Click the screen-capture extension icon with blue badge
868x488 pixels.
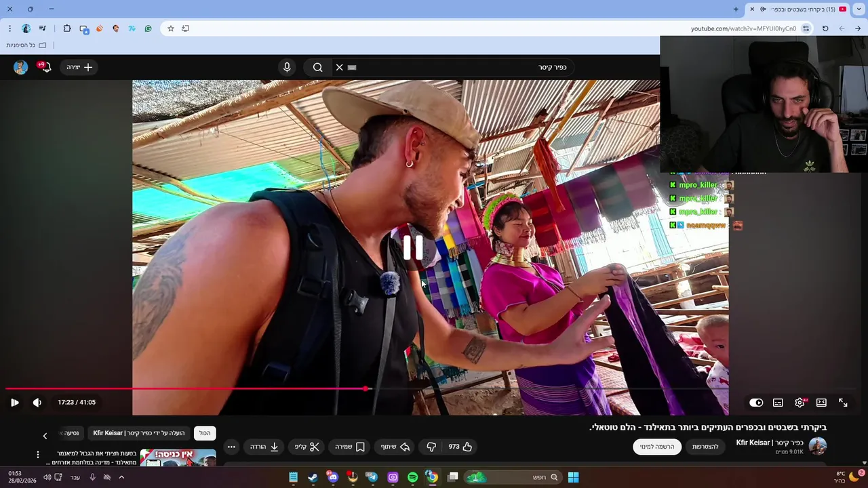(84, 29)
